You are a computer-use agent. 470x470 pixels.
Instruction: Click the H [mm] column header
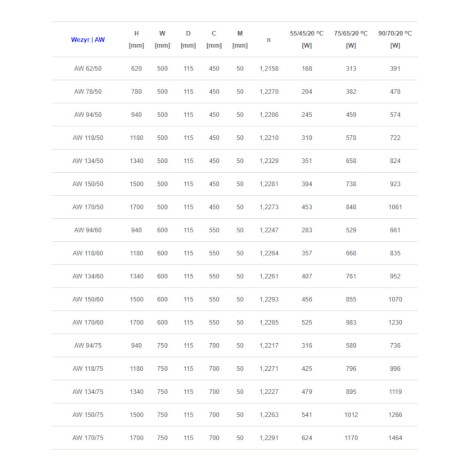pyautogui.click(x=136, y=39)
